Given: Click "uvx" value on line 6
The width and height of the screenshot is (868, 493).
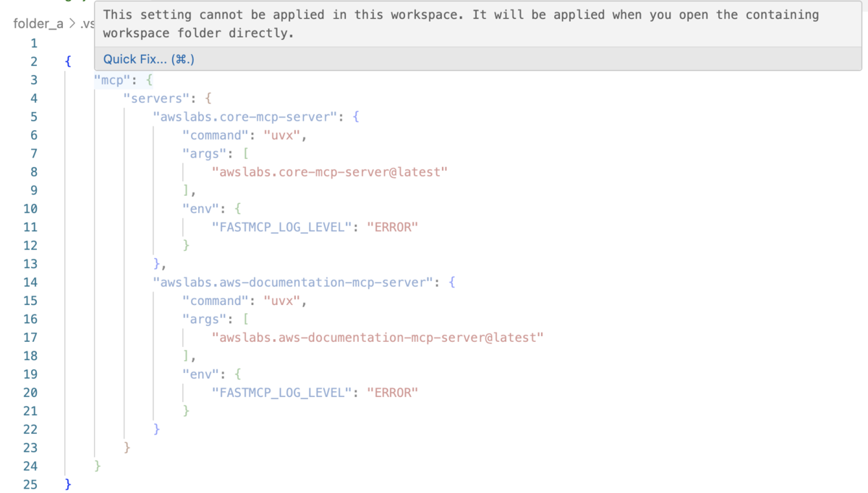Looking at the screenshot, I should [281, 135].
